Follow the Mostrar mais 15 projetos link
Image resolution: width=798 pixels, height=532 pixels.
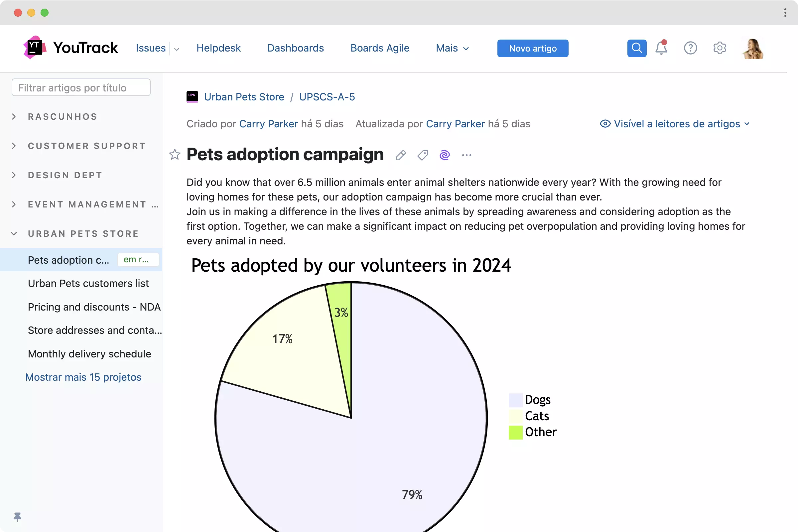click(x=83, y=377)
